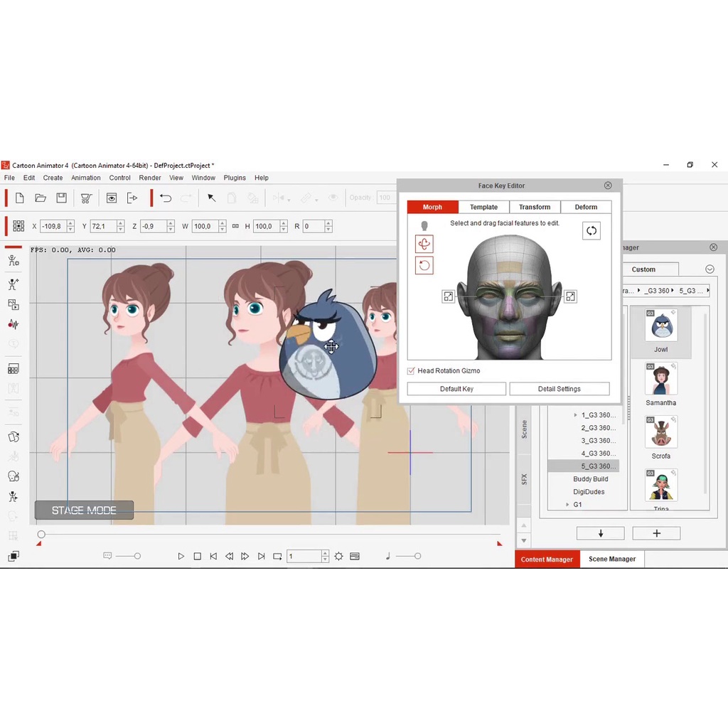
Task: Toggle the Head Rotation Gizmo checkbox
Action: tap(411, 370)
